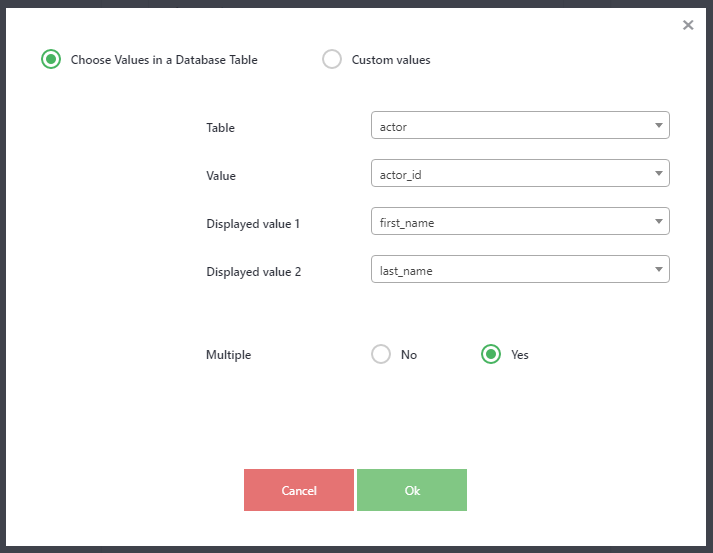This screenshot has width=713, height=553.
Task: Click the Multiple field label
Action: click(x=229, y=355)
